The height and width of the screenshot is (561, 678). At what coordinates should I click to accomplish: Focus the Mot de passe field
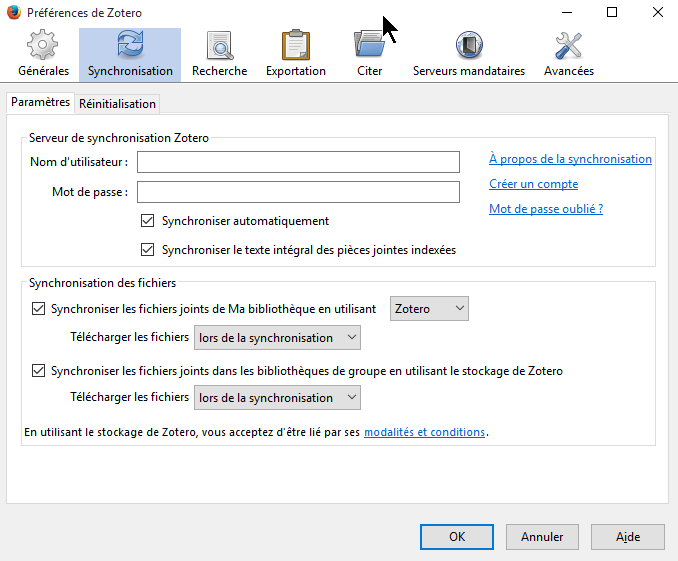pos(298,192)
